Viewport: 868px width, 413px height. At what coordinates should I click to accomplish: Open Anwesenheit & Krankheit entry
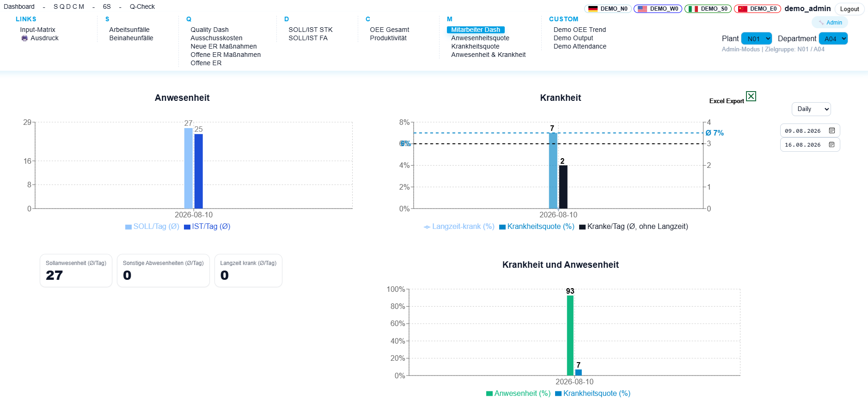[489, 55]
